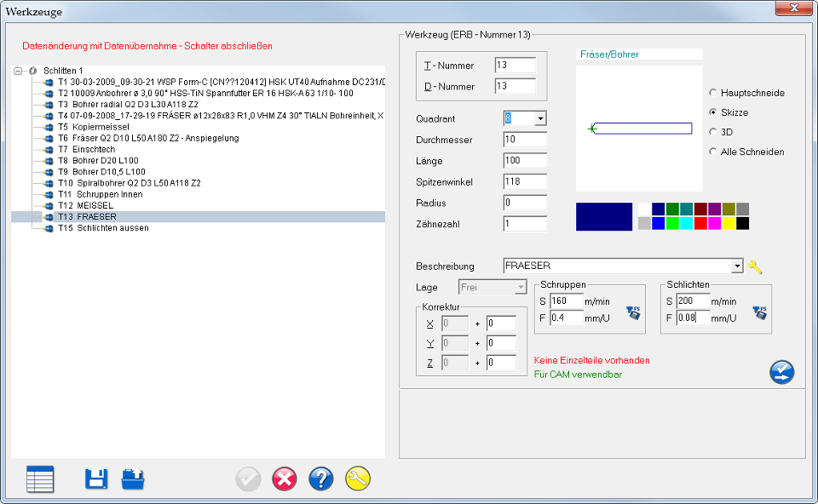Click the T-Nummer input field

click(516, 66)
